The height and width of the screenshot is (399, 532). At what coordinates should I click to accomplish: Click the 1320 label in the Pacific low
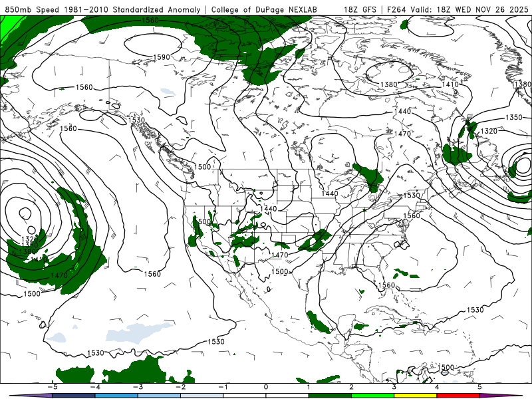point(29,239)
